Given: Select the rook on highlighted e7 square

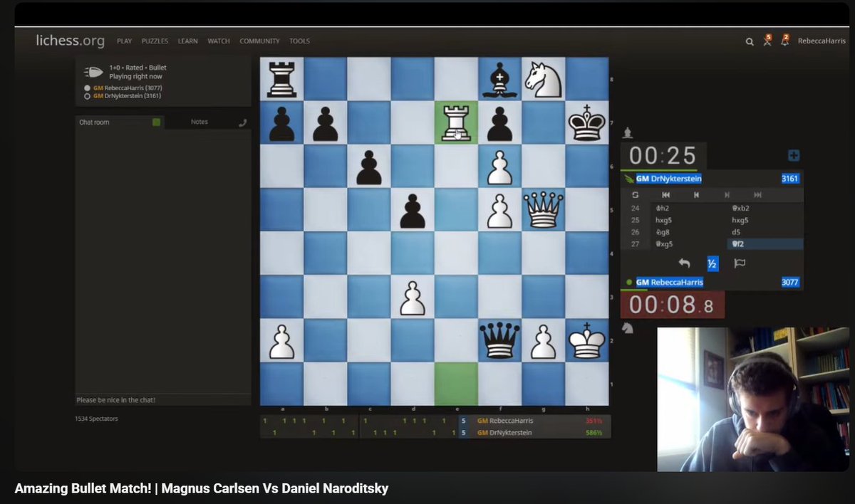Looking at the screenshot, I should coord(457,122).
